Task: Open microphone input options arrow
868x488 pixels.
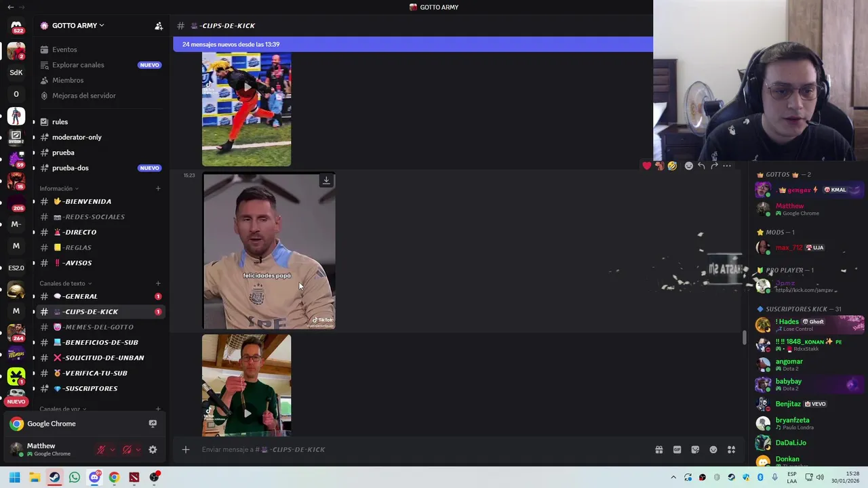Action: pyautogui.click(x=113, y=449)
